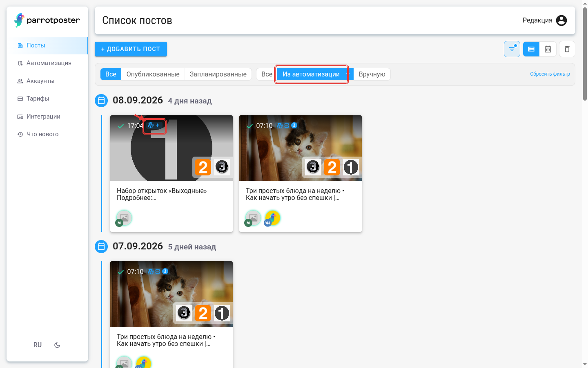Click the account avatar icon beside Редакция
Viewport: 588px width, 368px height.
click(561, 20)
